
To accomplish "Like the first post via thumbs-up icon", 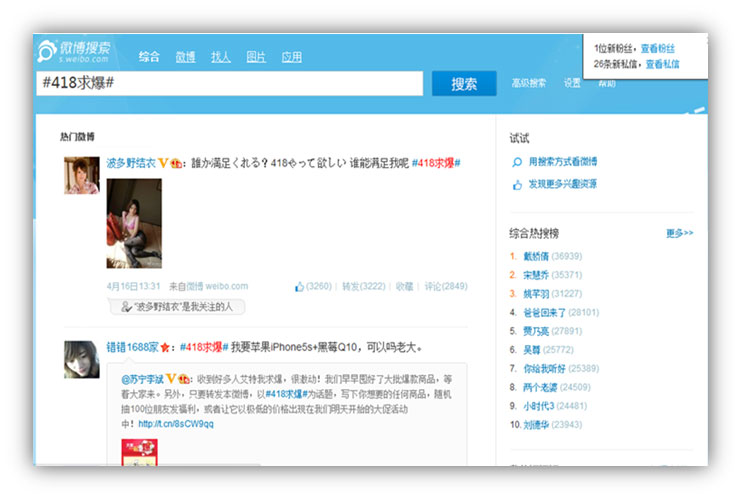I will click(x=299, y=287).
